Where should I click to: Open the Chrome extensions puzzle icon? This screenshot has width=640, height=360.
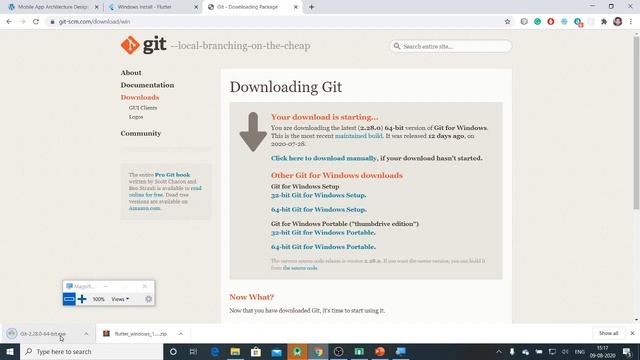[604, 22]
